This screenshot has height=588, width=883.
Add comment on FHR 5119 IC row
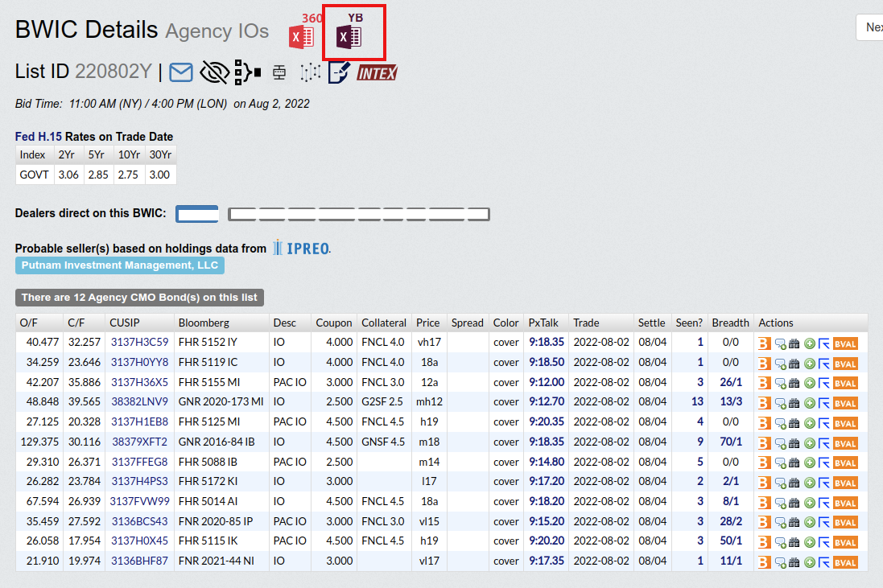(780, 364)
